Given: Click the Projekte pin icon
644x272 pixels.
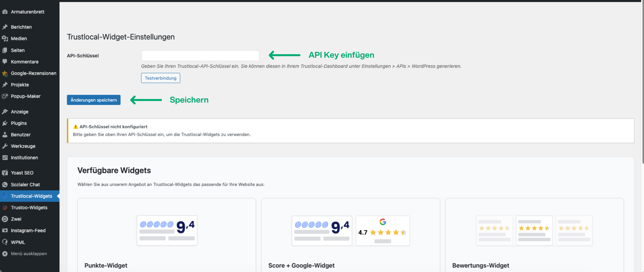Looking at the screenshot, I should (x=5, y=85).
